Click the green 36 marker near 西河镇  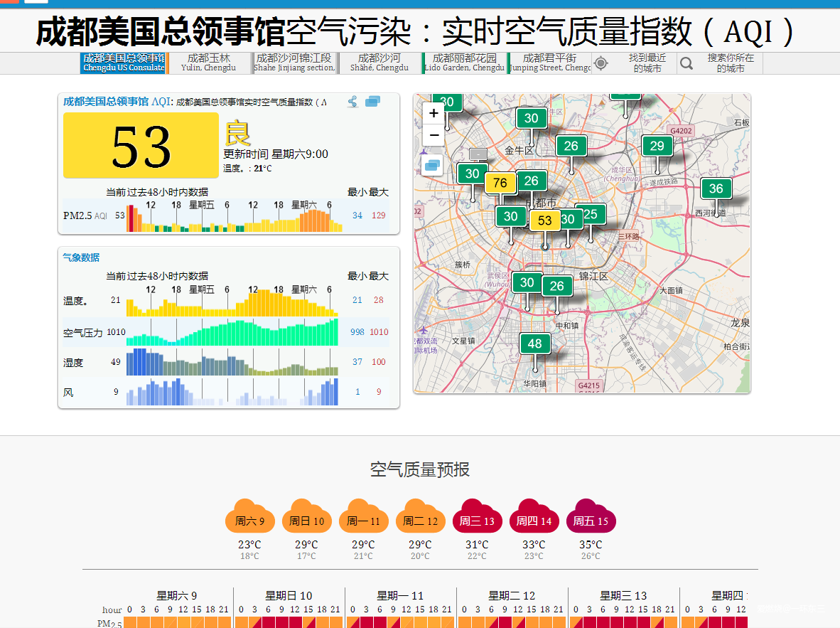pos(716,188)
